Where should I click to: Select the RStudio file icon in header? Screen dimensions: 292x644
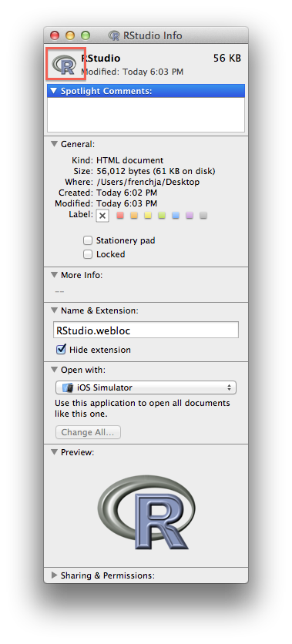[x=65, y=64]
